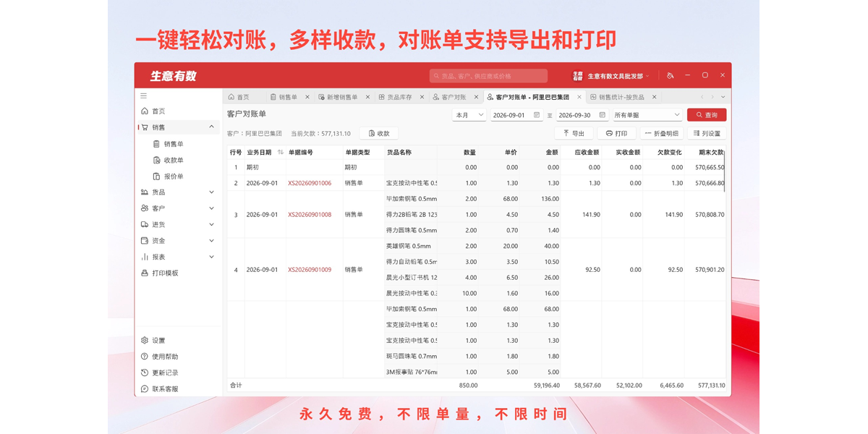
Task: Click the sort icon next to 业务日期
Action: 280,153
